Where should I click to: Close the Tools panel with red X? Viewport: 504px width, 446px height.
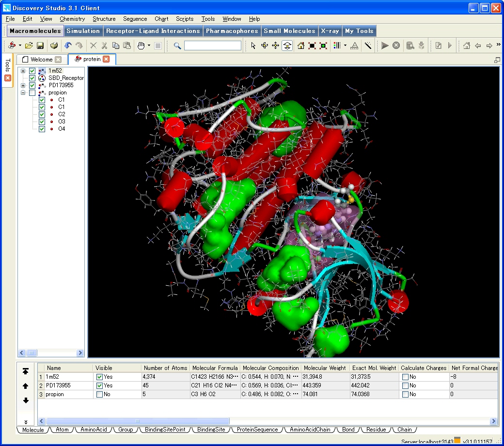8,78
